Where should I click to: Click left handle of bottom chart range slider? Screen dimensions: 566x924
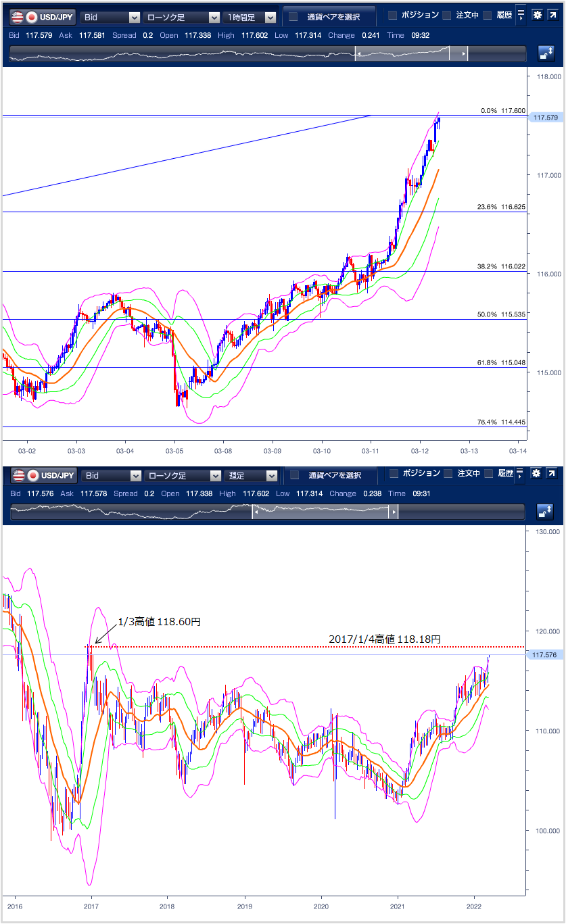click(x=256, y=512)
